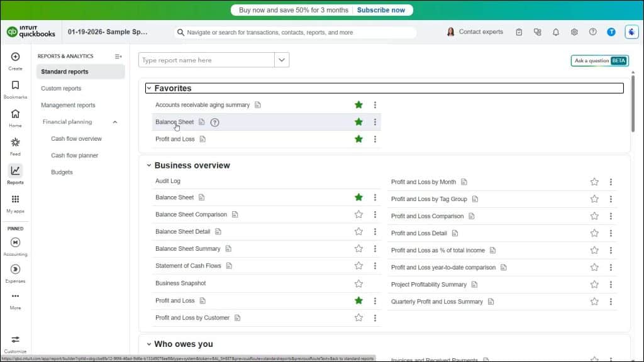This screenshot has height=362, width=644.
Task: Star the Balance Sheet Comparison report
Action: tap(358, 214)
